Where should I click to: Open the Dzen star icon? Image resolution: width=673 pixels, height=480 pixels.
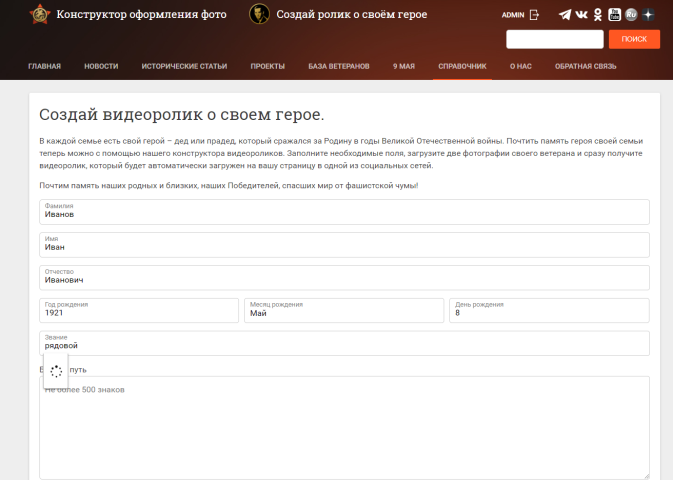[648, 15]
